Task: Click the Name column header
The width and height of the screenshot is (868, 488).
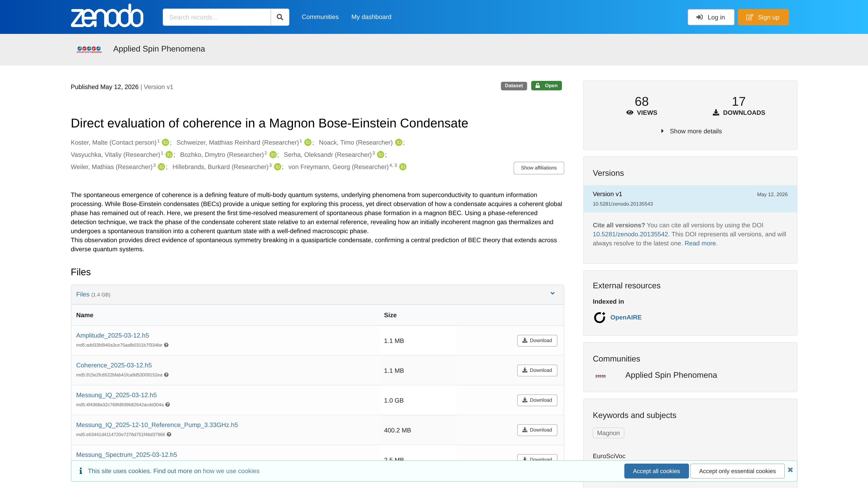Action: (85, 315)
